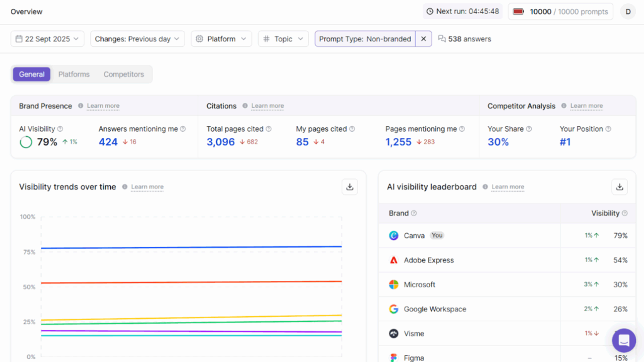
Task: Click the yellow trend line in the chart
Action: click(191, 318)
